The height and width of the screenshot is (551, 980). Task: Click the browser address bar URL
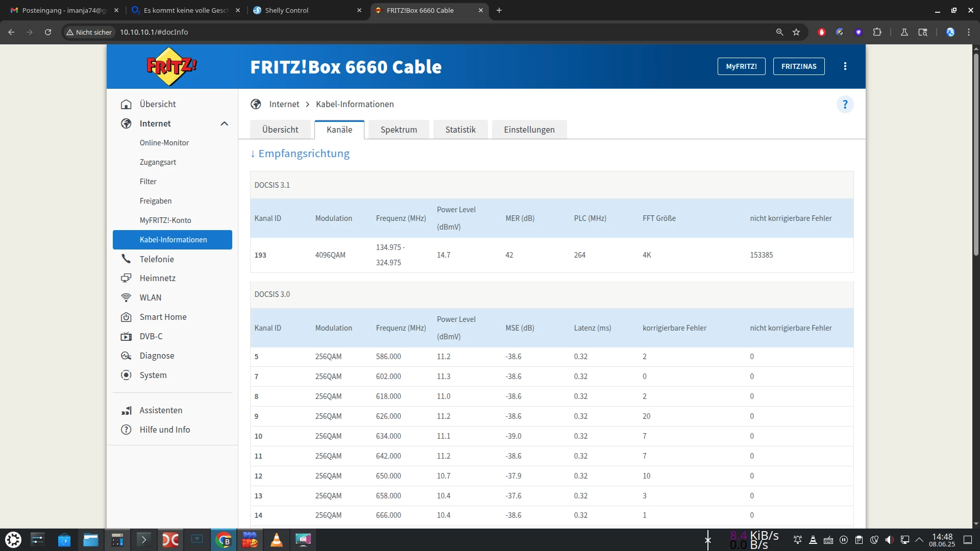tap(154, 32)
